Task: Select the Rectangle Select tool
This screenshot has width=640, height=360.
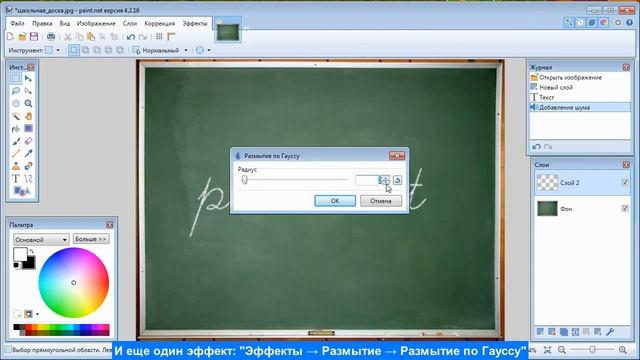Action: 16,78
